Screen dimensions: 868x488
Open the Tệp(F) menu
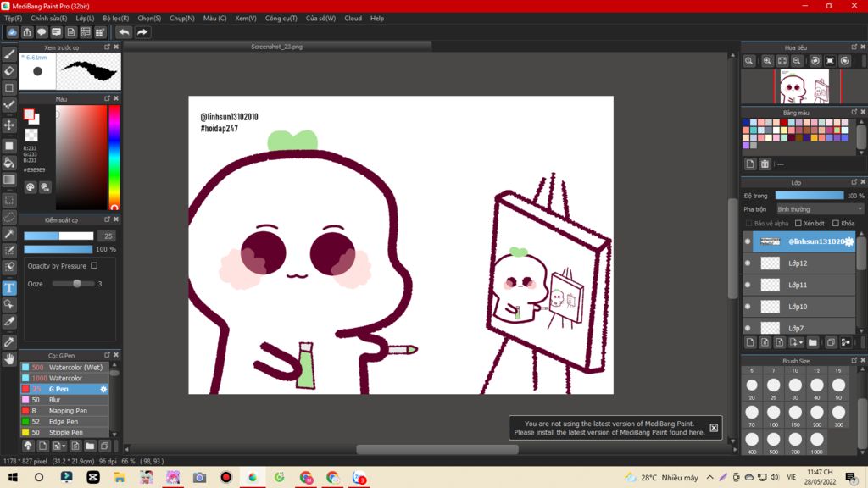(x=13, y=19)
